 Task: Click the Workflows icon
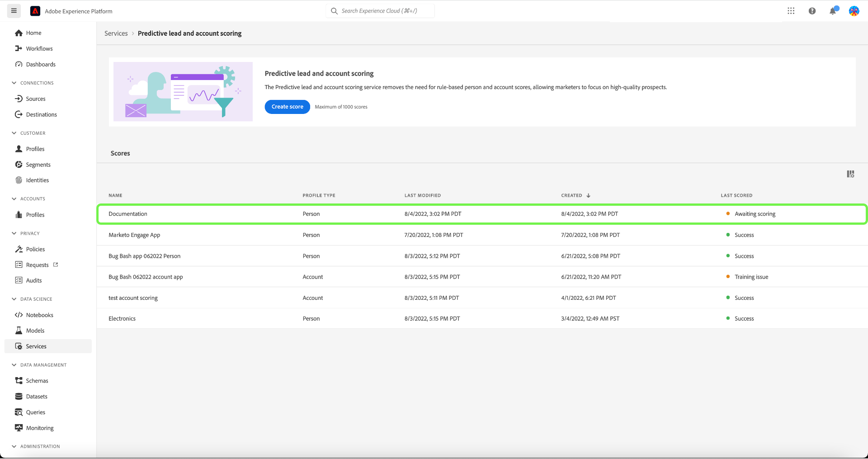(x=19, y=48)
